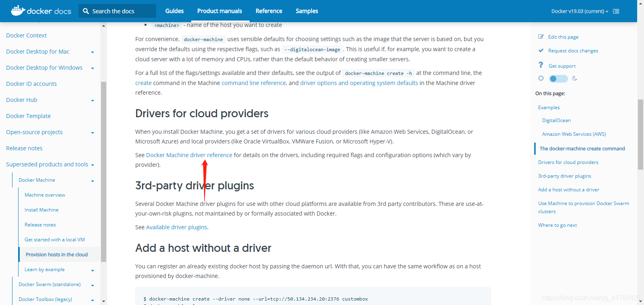This screenshot has height=305, width=644.
Task: Expand the Open-source projects arrow
Action: click(x=93, y=133)
